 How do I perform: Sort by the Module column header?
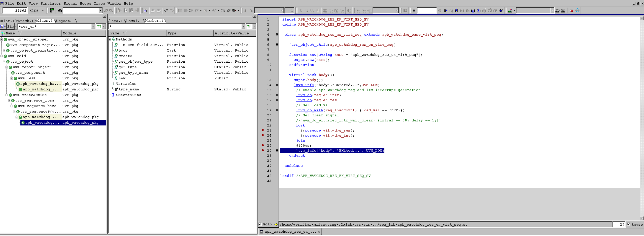coord(84,33)
